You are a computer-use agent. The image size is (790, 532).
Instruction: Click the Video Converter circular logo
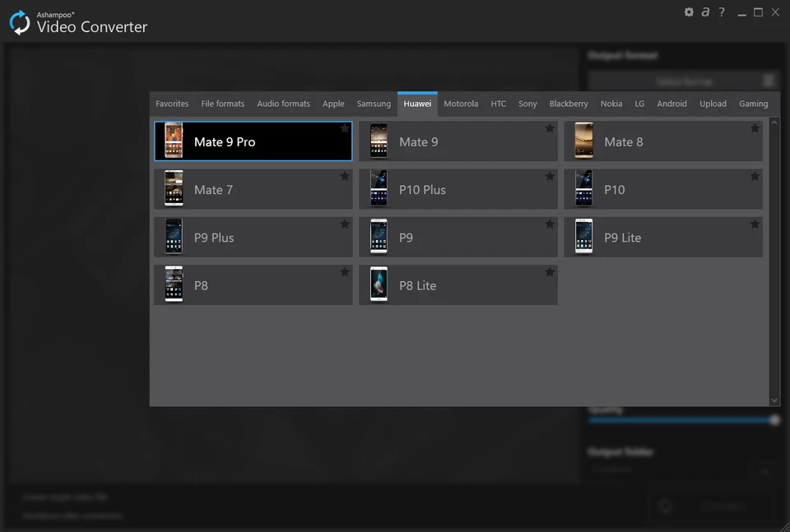coord(18,21)
